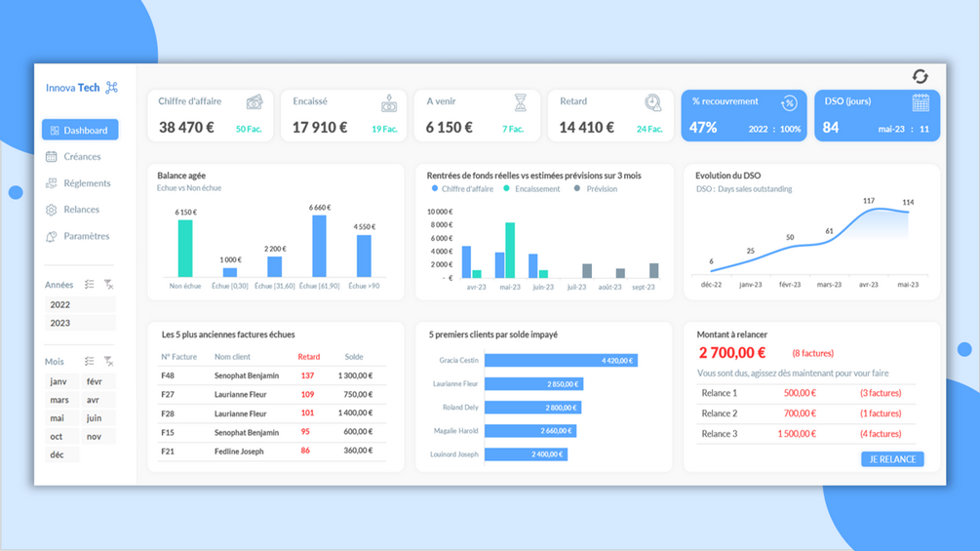This screenshot has width=980, height=551.
Task: Click invoice F27 row number
Action: click(x=168, y=395)
